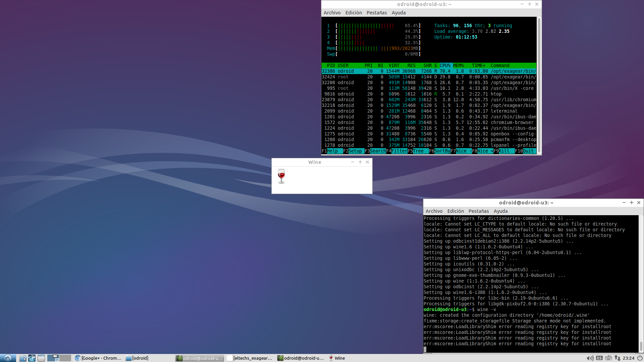Open Ayuda menu in lower terminal window
This screenshot has width=644, height=362.
500,211
